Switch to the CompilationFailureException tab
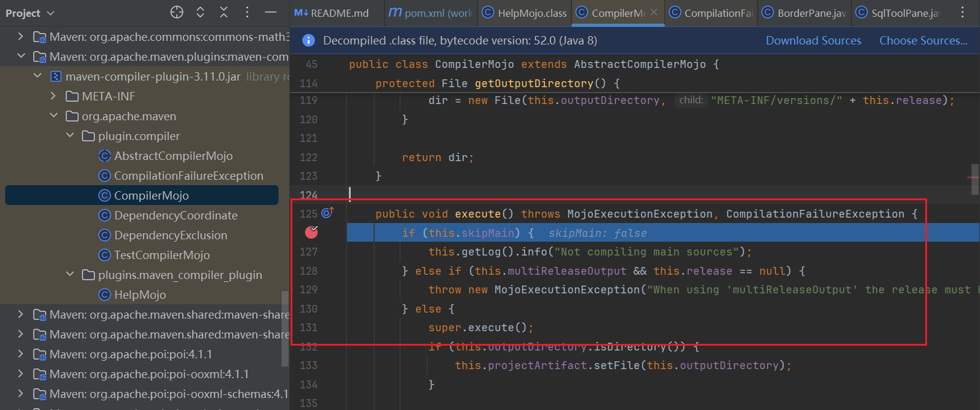The width and height of the screenshot is (980, 410). [x=710, y=13]
